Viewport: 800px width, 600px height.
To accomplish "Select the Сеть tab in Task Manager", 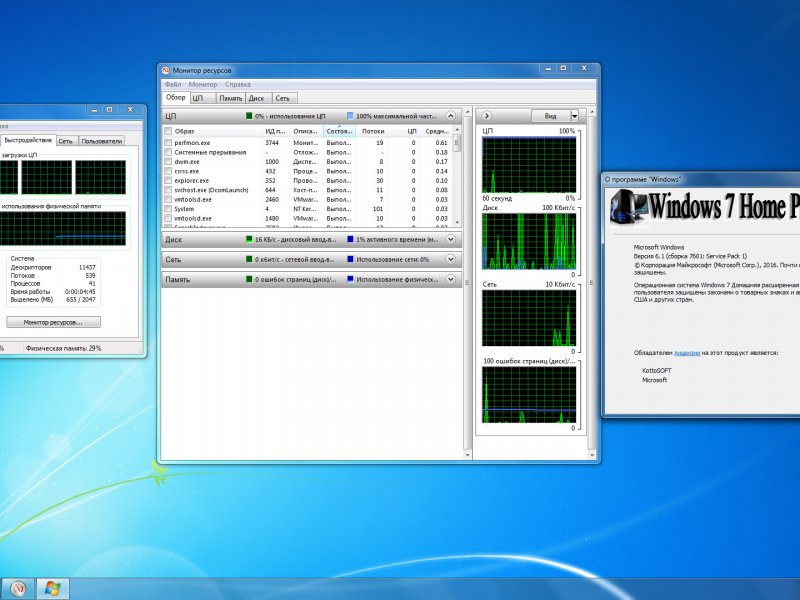I will (65, 141).
